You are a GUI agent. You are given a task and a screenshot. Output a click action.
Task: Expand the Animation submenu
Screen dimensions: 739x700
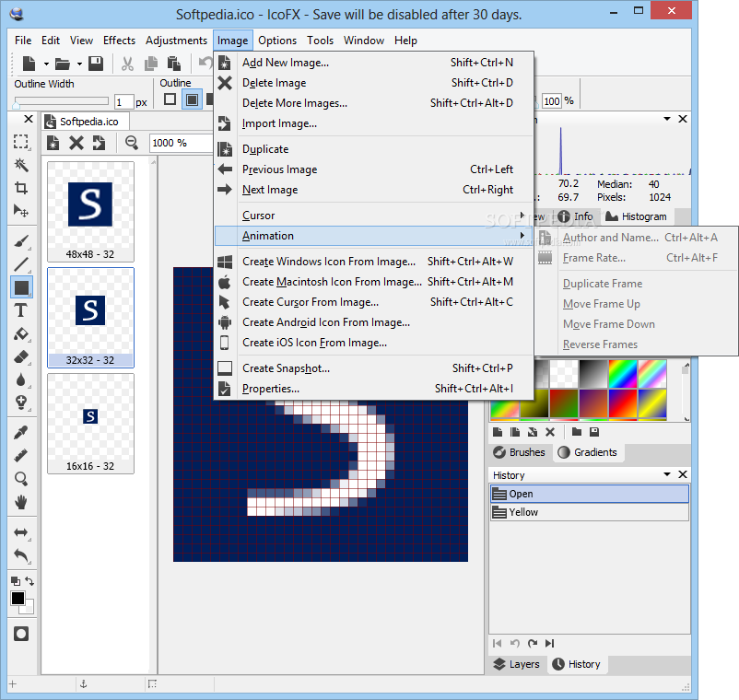point(374,236)
